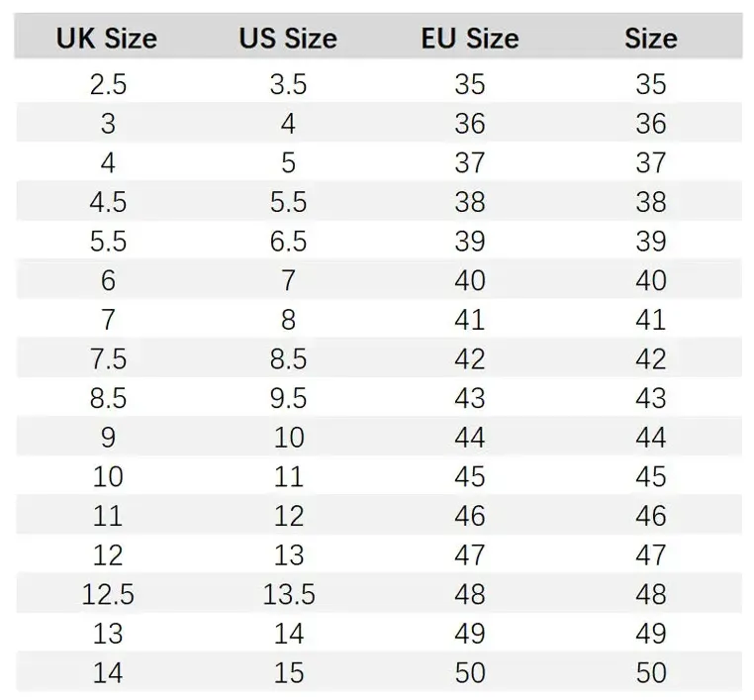Select the EU Size 36 cell
Screen dimensions: 754x700
click(x=470, y=124)
